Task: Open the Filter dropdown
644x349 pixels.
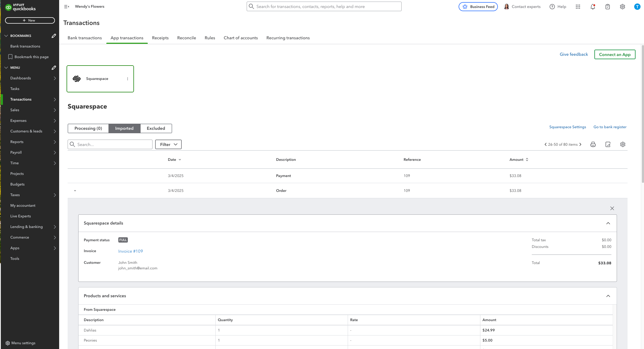Action: pyautogui.click(x=168, y=144)
